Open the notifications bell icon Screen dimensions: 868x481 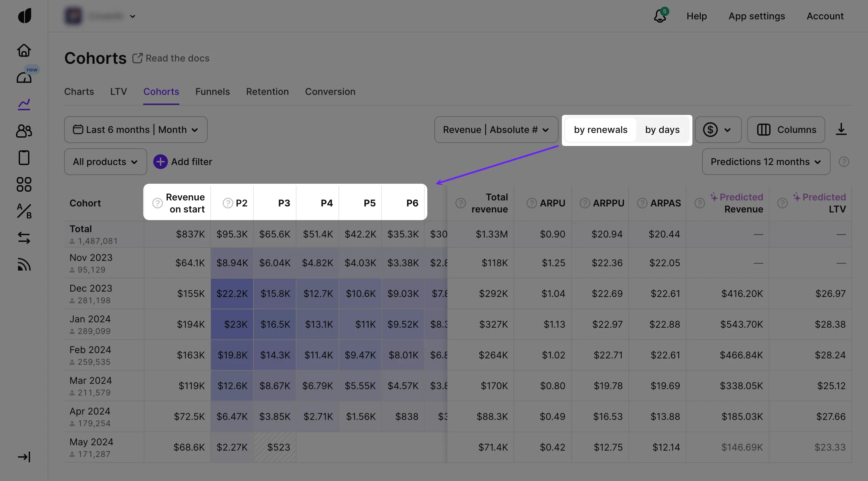[x=660, y=16]
